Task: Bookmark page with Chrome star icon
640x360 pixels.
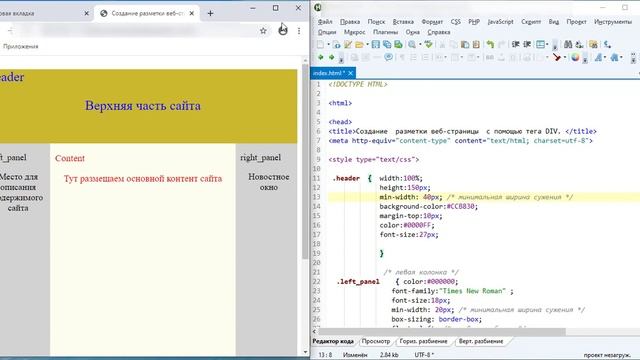Action: pos(263,31)
